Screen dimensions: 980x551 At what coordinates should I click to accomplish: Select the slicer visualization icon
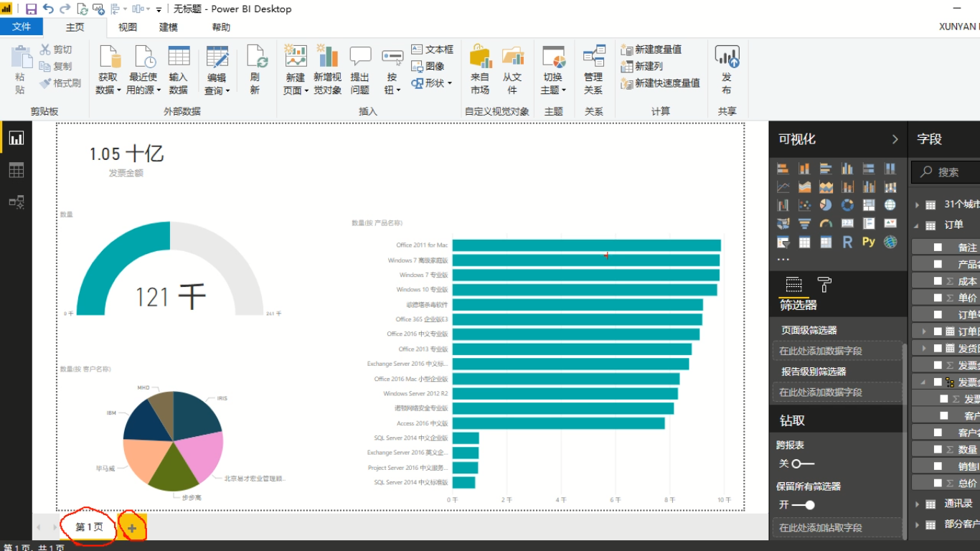[x=783, y=242]
